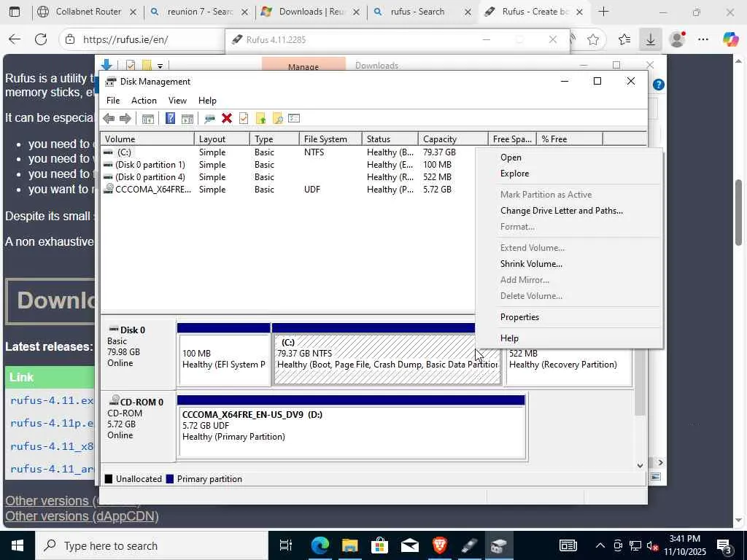747x560 pixels.
Task: Open Edge Settings and more ellipsis menu
Action: (703, 39)
